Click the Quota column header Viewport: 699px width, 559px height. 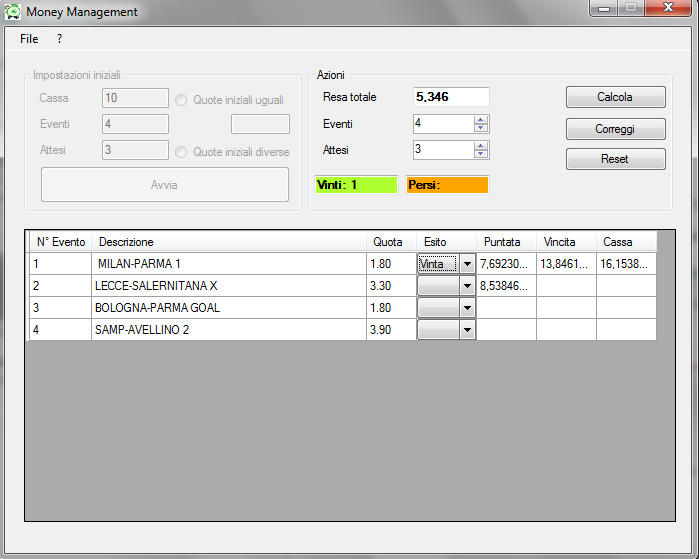coord(388,242)
